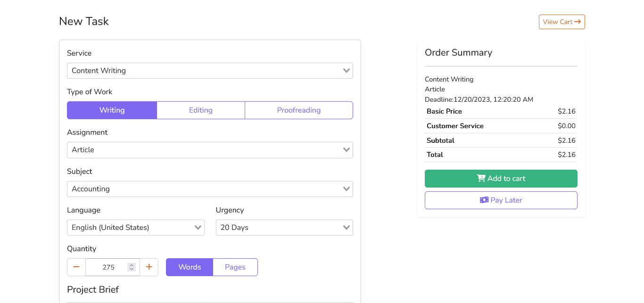Select the Editing type of work
Screen dimensions: 644x303
tap(201, 110)
